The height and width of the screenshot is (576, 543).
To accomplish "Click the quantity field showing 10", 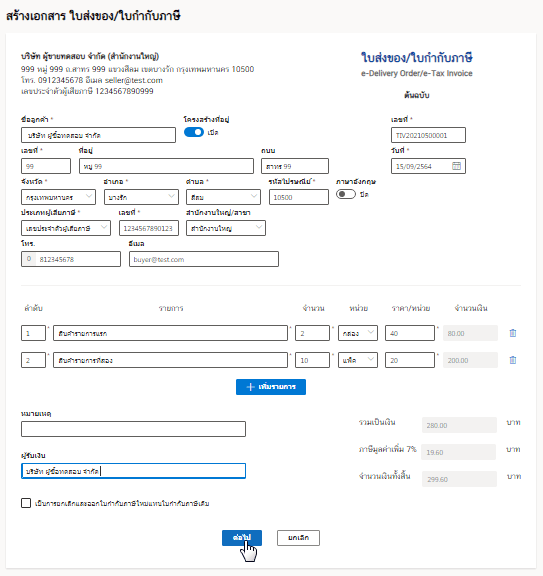I will coord(312,360).
